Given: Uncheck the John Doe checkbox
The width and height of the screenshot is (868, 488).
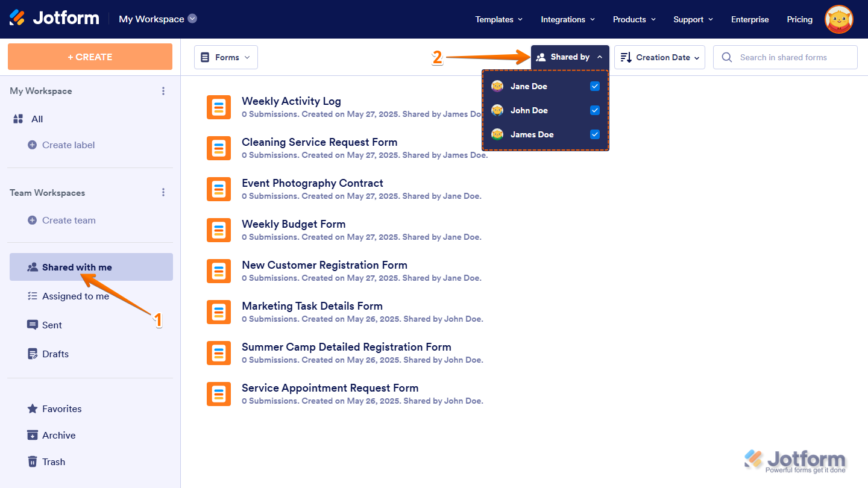Looking at the screenshot, I should coord(595,110).
